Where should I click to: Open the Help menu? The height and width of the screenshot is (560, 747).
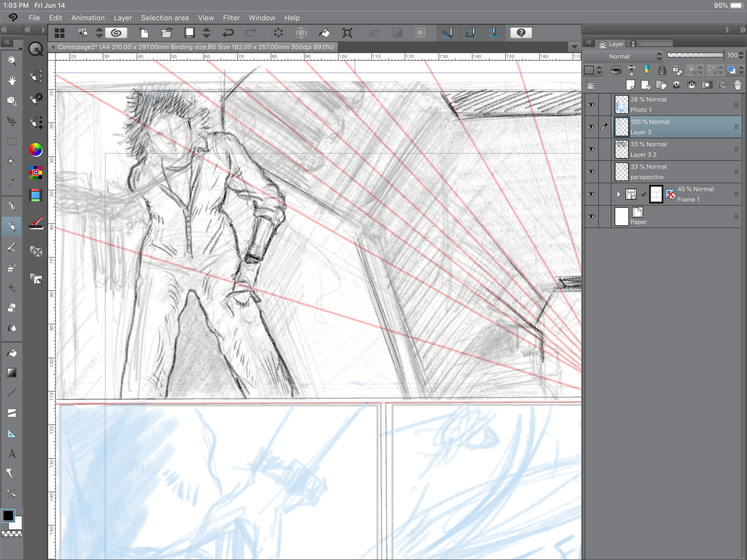[x=292, y=18]
